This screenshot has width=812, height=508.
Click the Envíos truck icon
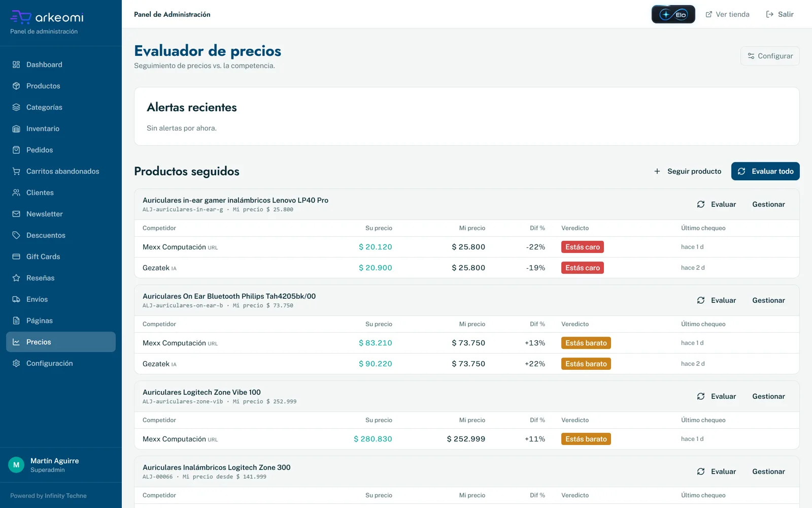(x=16, y=299)
